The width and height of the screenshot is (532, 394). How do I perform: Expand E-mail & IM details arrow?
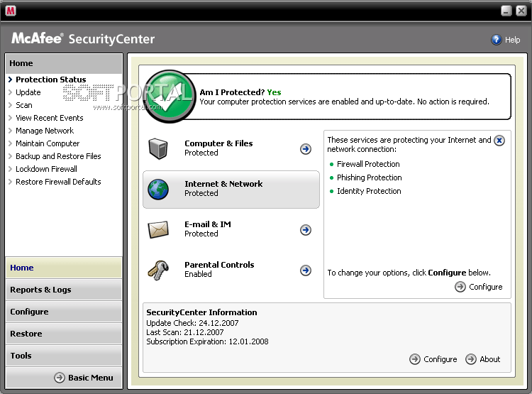pos(305,230)
